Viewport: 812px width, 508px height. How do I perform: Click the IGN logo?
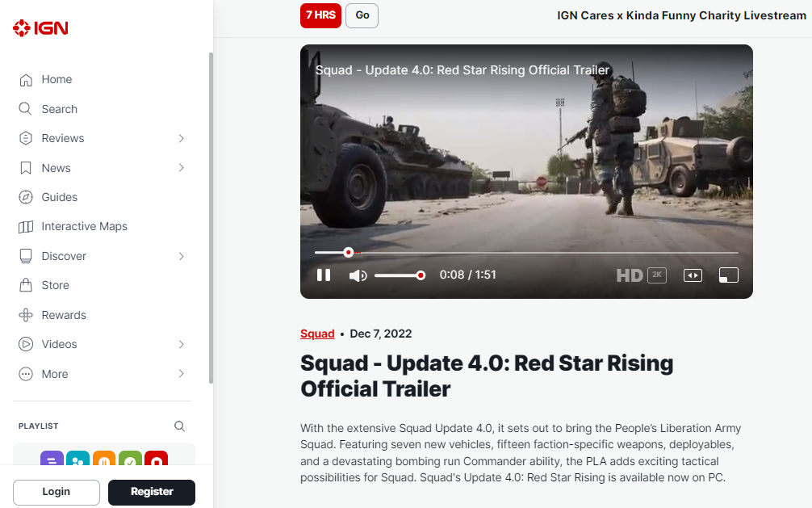click(x=40, y=28)
